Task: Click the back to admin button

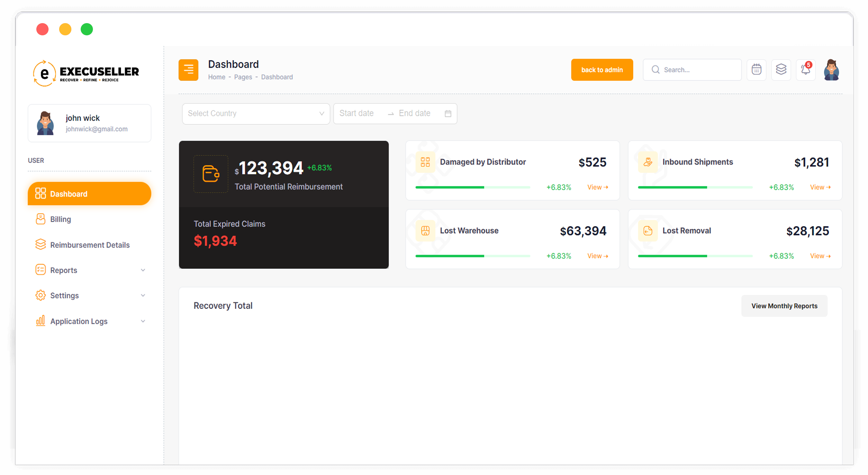Action: [602, 70]
